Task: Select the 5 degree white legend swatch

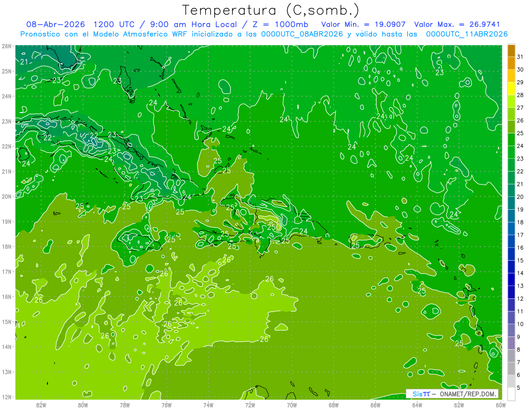Action: [511, 394]
